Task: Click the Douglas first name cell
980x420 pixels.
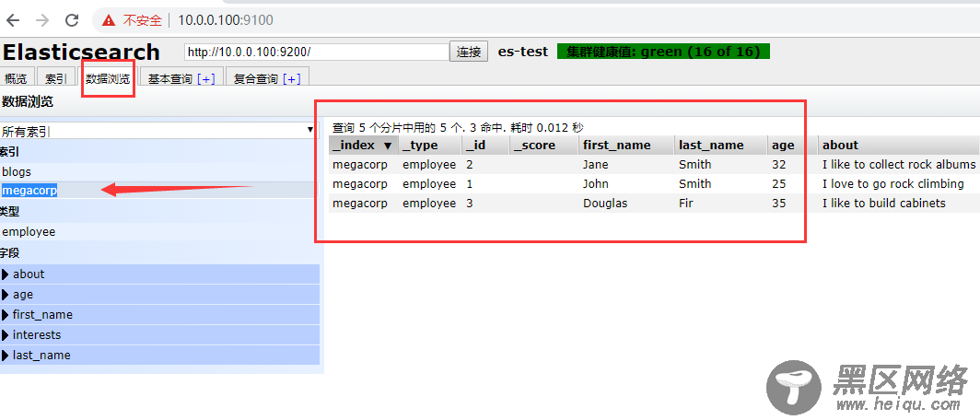Action: [x=606, y=204]
